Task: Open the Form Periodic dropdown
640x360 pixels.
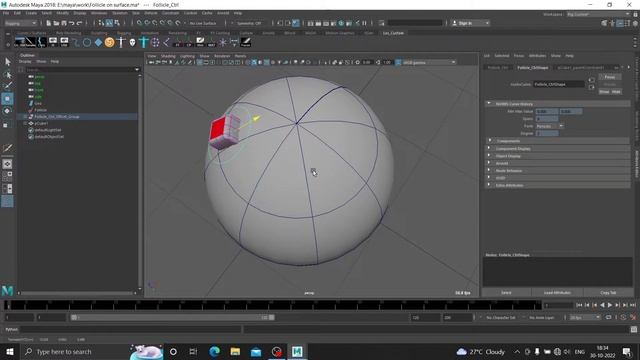Action: coord(549,126)
